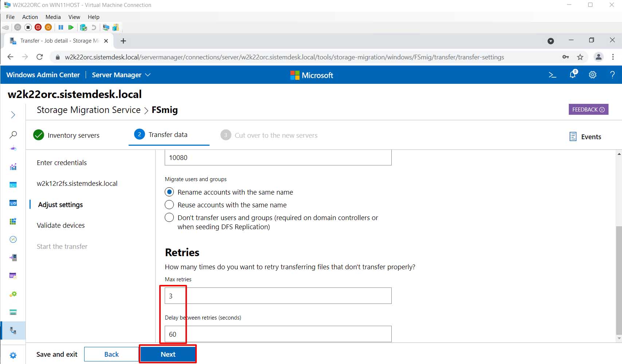Image resolution: width=622 pixels, height=364 pixels.
Task: Open the File menu
Action: (x=10, y=17)
